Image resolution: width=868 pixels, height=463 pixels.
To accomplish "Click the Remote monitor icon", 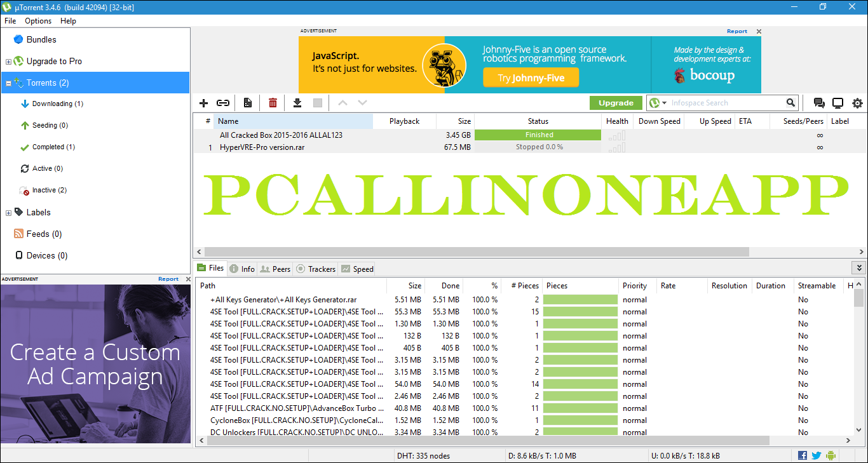I will click(838, 103).
